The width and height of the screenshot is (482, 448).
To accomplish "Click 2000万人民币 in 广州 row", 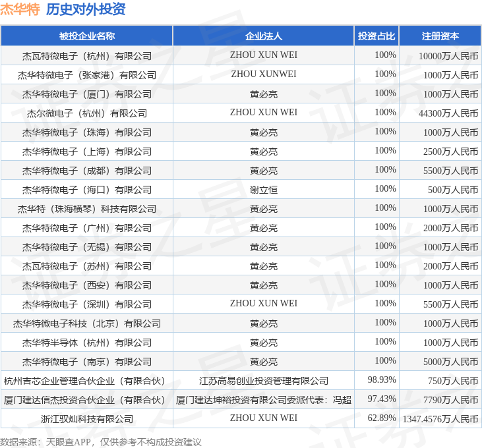I will 450,228.
